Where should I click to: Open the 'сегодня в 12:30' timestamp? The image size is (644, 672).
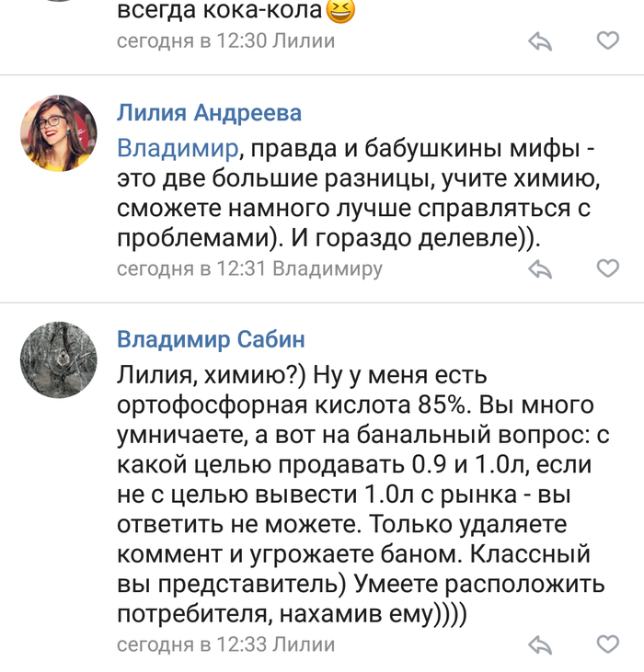[x=190, y=41]
